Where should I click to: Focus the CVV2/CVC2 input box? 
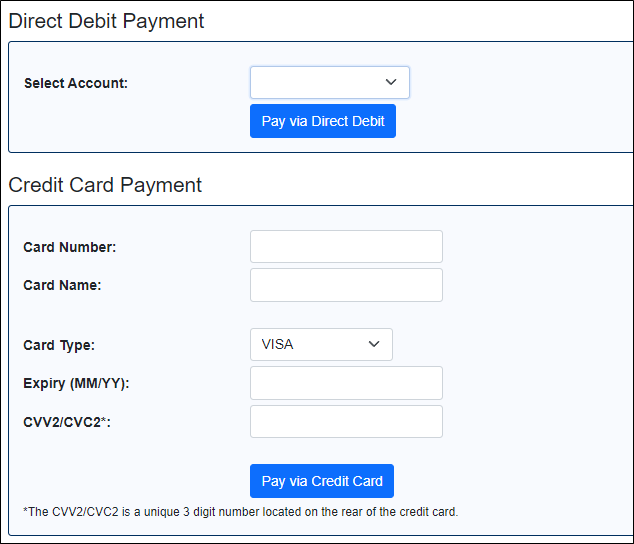346,421
